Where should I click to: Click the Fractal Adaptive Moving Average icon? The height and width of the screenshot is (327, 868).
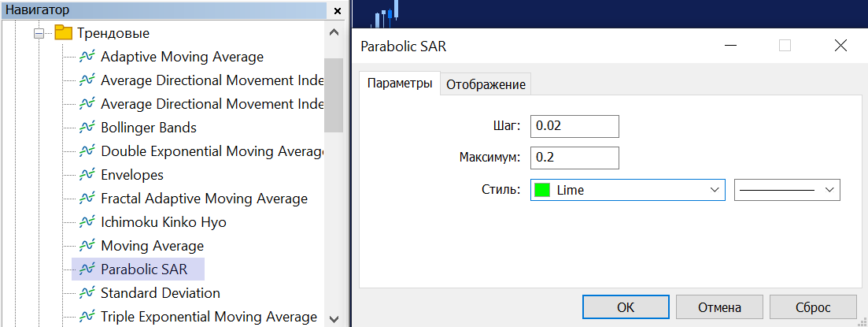pyautogui.click(x=87, y=199)
